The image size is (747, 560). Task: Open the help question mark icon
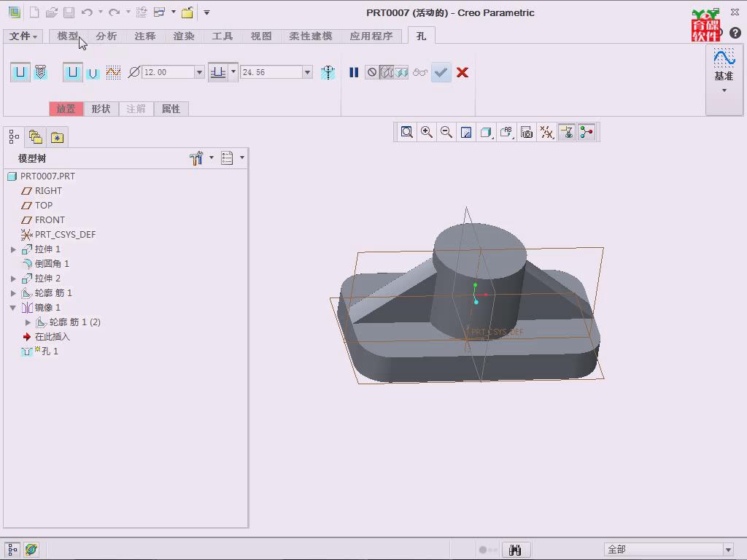[x=735, y=33]
